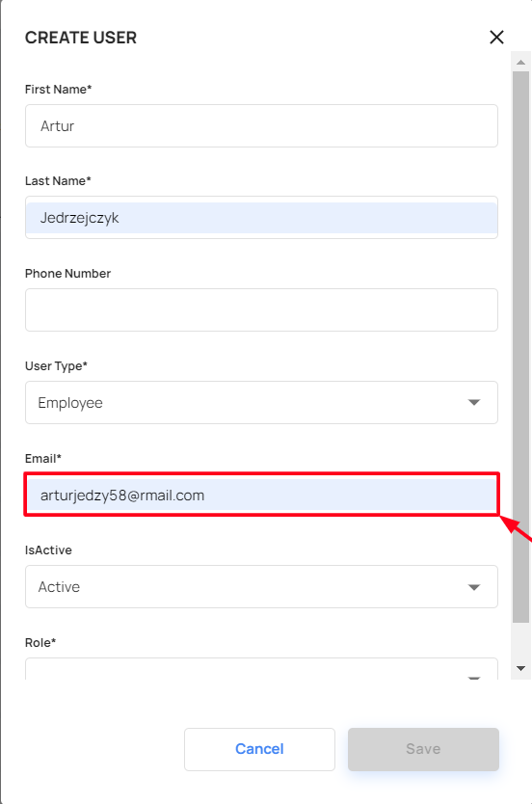Close the Create User dialog
Screen dimensions: 532x804
[x=496, y=37]
